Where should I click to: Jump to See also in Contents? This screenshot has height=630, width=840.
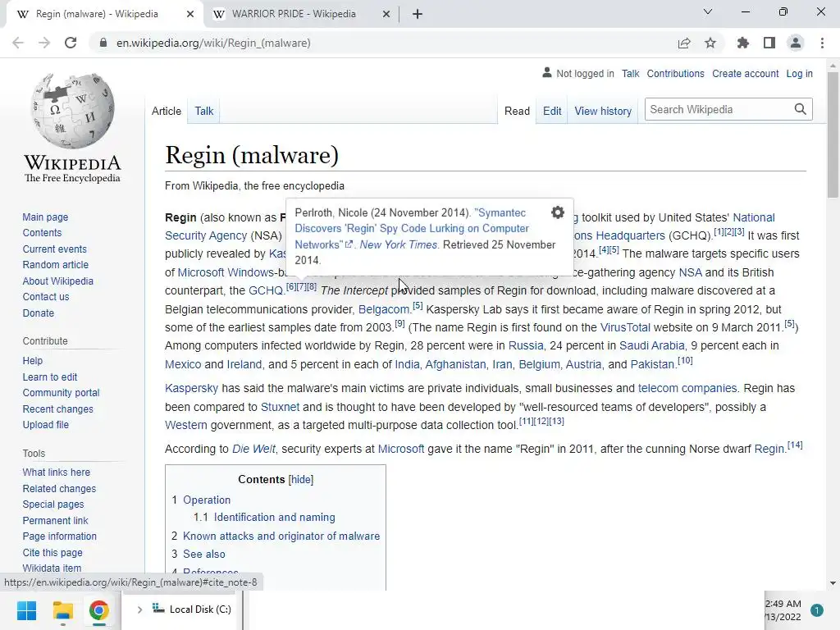pos(204,554)
